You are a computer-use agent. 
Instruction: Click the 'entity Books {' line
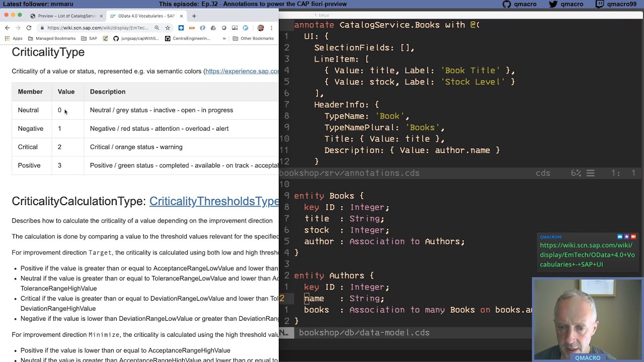pyautogui.click(x=329, y=196)
